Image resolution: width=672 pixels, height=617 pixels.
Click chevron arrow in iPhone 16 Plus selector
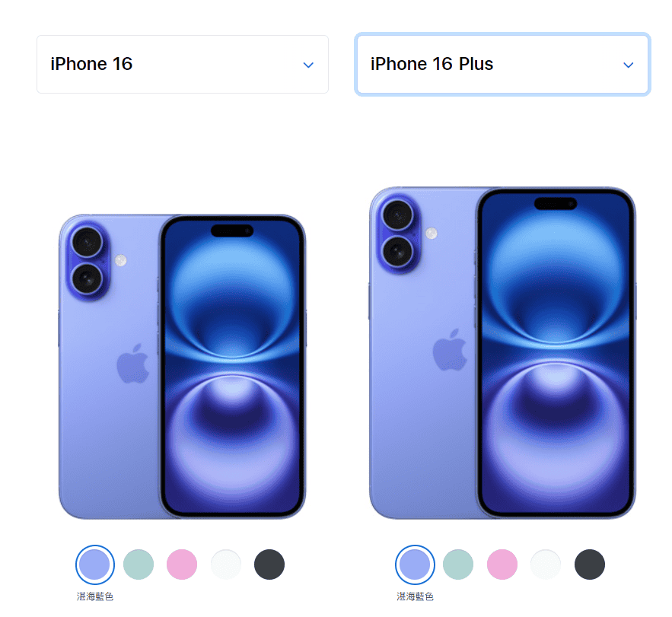pyautogui.click(x=629, y=65)
